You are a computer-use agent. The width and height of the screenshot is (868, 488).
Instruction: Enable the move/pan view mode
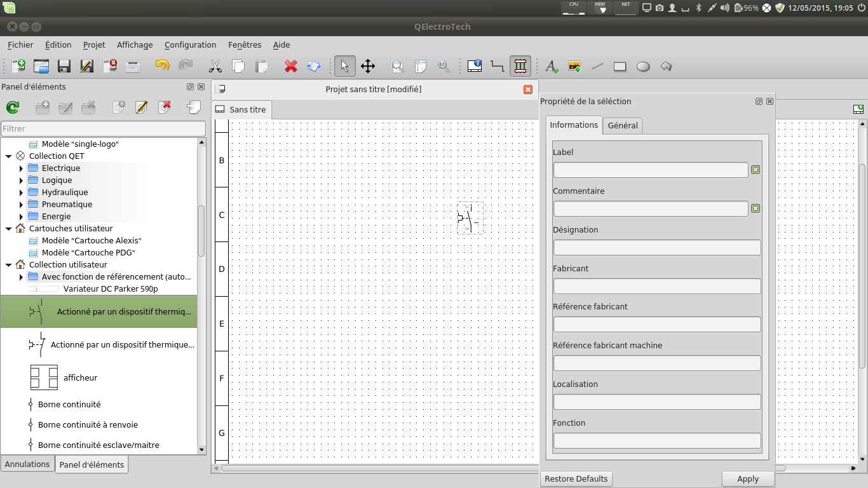click(x=368, y=66)
